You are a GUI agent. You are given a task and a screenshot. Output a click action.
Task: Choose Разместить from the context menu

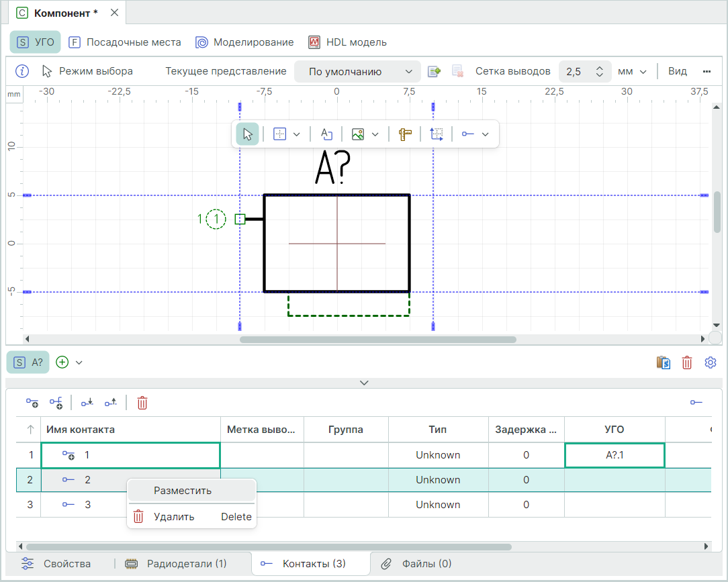pyautogui.click(x=183, y=491)
